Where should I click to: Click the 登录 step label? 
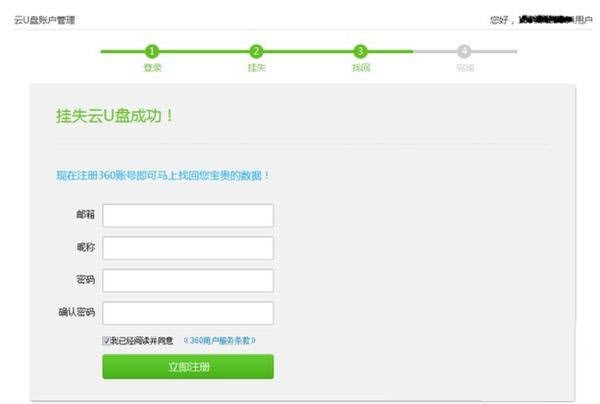(x=152, y=68)
